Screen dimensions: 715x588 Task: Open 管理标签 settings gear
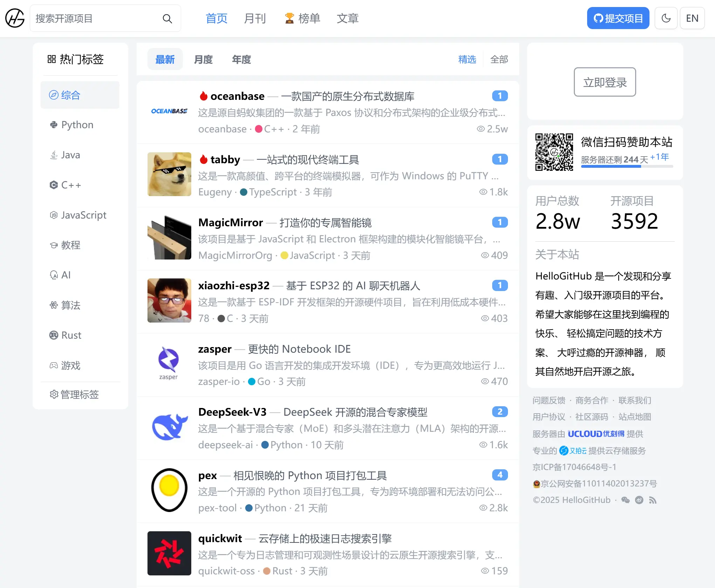74,395
